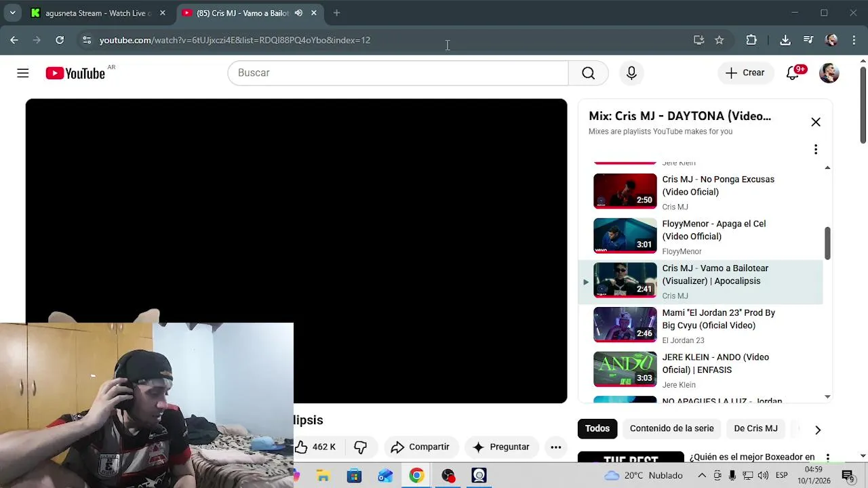
Task: Open Chrome extensions puzzle icon
Action: pos(751,40)
